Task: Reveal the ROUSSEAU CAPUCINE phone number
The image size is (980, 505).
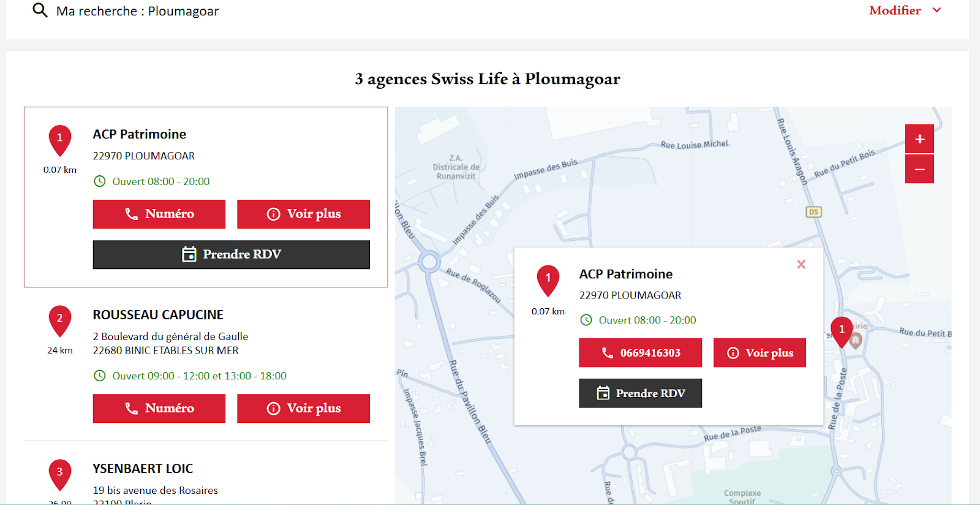Action: tap(159, 408)
